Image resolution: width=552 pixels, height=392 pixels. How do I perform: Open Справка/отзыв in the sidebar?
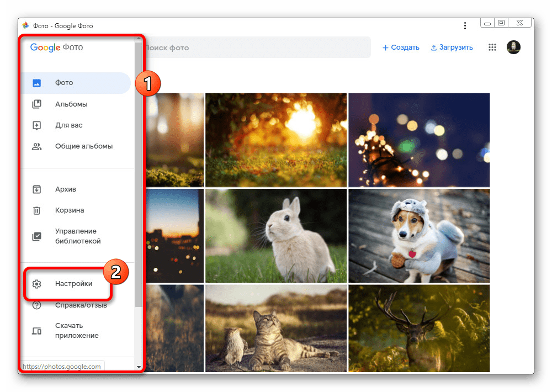(81, 305)
